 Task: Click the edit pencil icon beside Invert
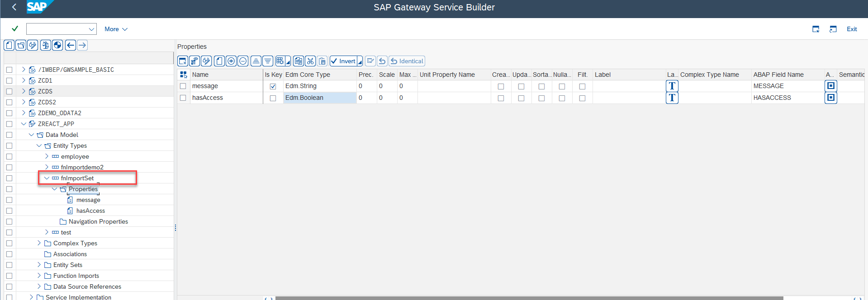pos(370,61)
